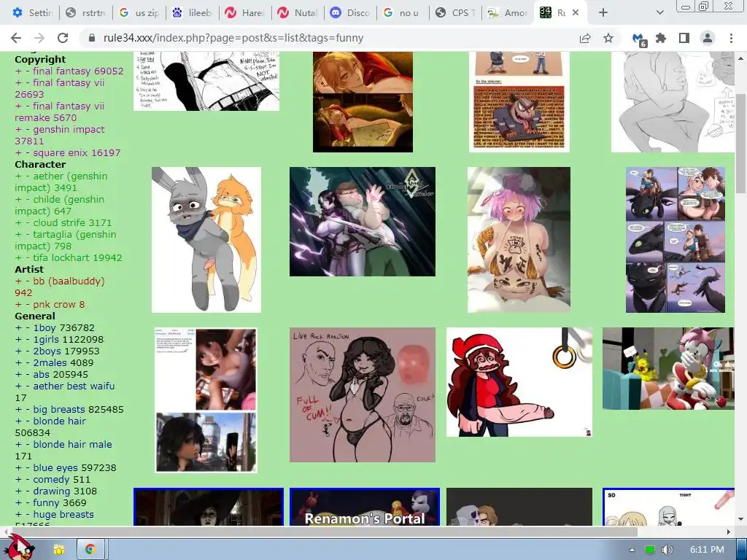Add drawing tag with its plus
747x560 pixels.
(x=18, y=491)
